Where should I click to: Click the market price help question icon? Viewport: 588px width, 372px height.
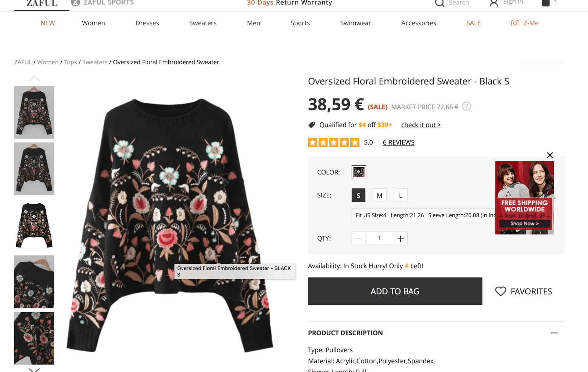pos(467,106)
